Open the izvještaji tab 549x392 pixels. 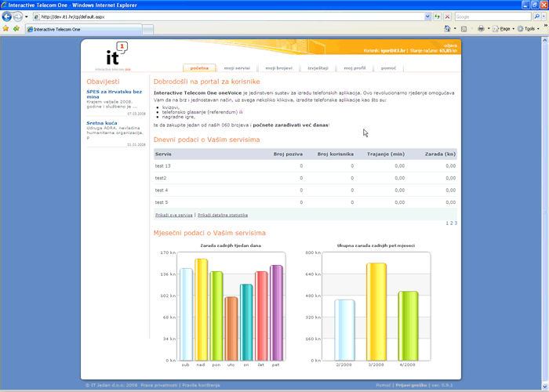click(x=318, y=69)
